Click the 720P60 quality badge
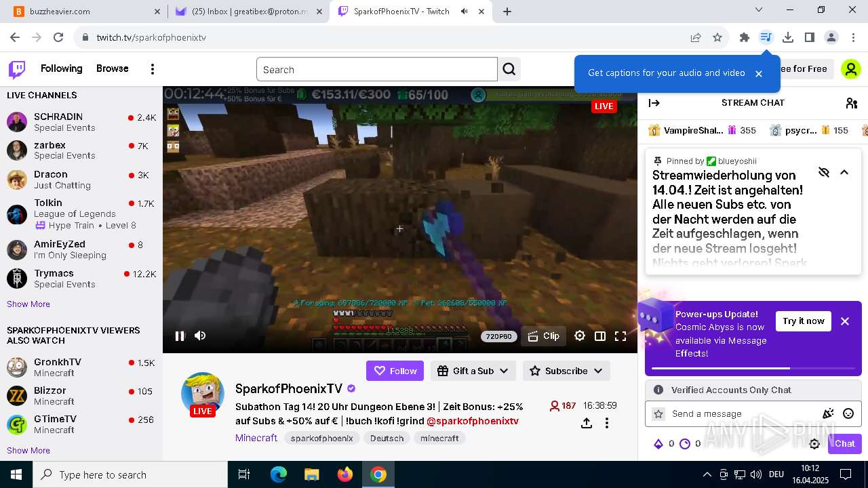 (498, 336)
